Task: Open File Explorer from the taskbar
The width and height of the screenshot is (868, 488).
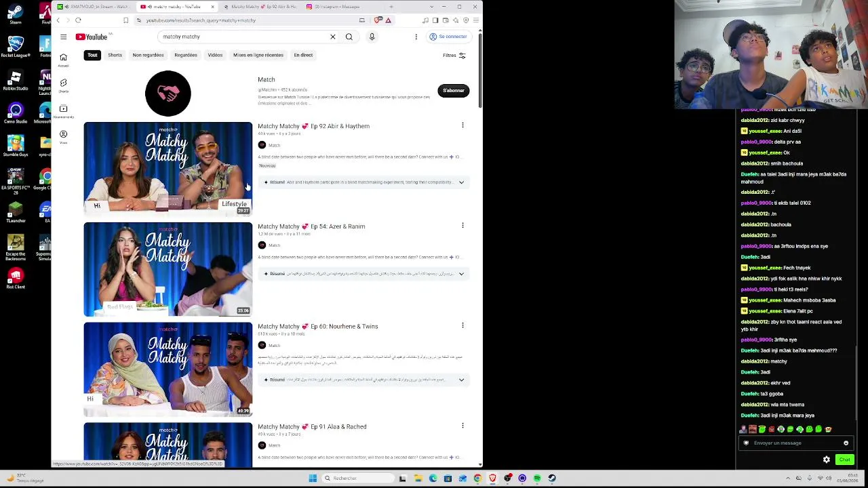Action: (418, 479)
